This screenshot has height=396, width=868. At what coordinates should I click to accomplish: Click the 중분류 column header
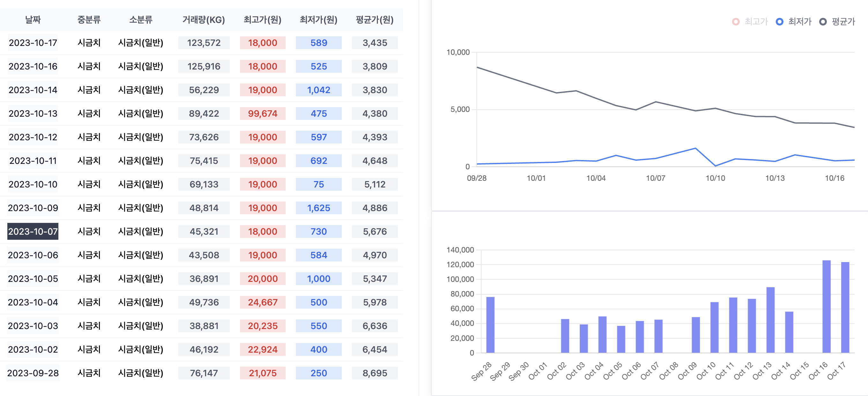point(89,19)
